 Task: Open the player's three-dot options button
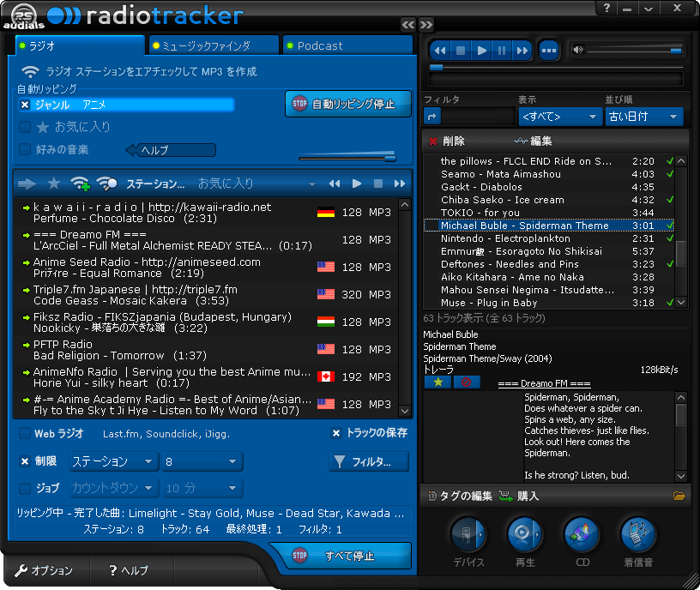(x=549, y=51)
